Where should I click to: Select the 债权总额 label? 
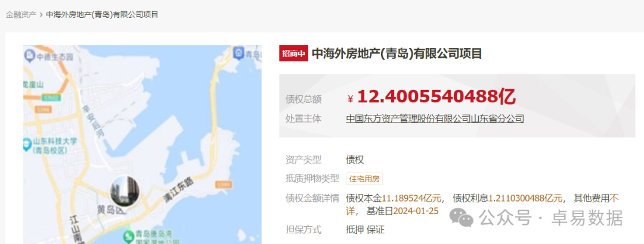coord(304,99)
